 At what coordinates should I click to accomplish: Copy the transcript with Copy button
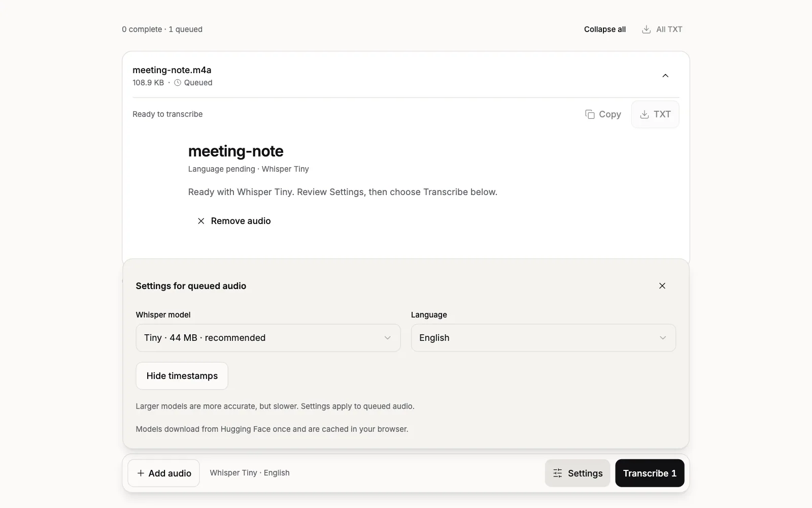tap(603, 114)
